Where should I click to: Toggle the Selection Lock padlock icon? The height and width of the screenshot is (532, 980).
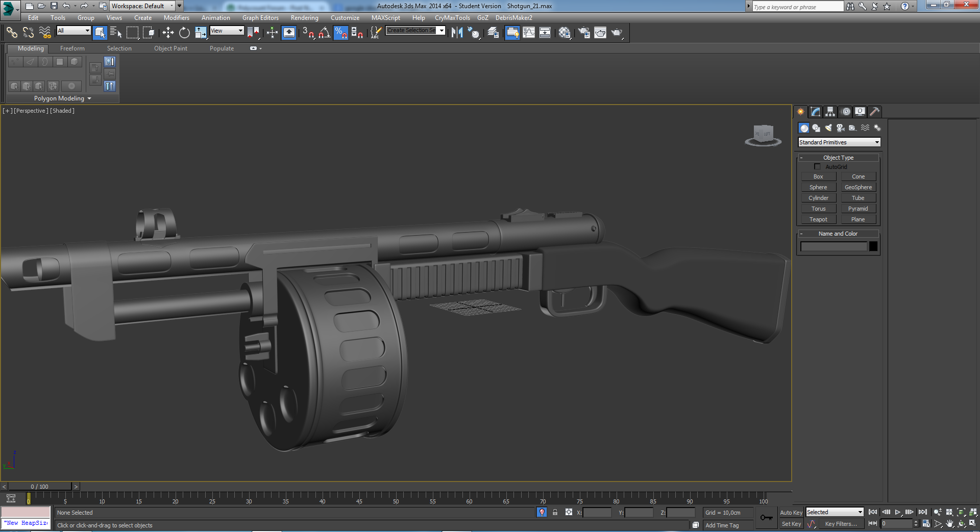(x=555, y=512)
